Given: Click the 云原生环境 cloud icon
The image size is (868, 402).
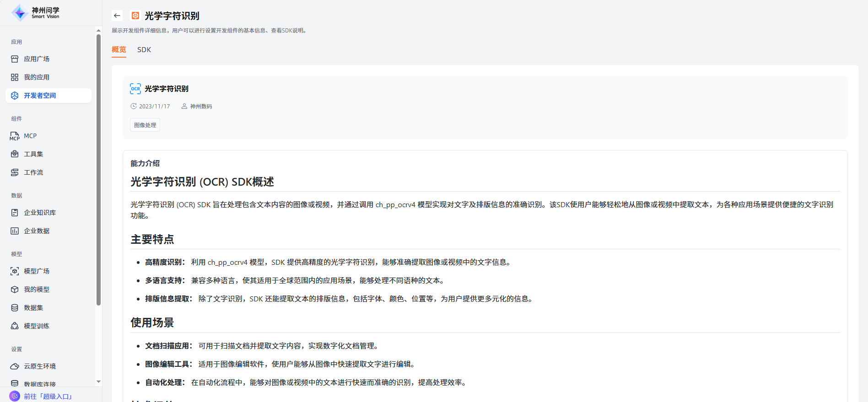Looking at the screenshot, I should [x=15, y=366].
